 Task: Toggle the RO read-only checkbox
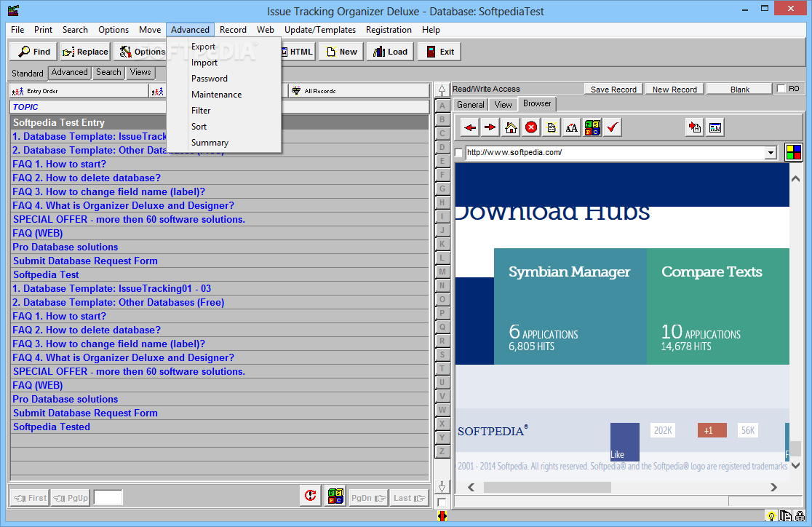click(x=781, y=89)
